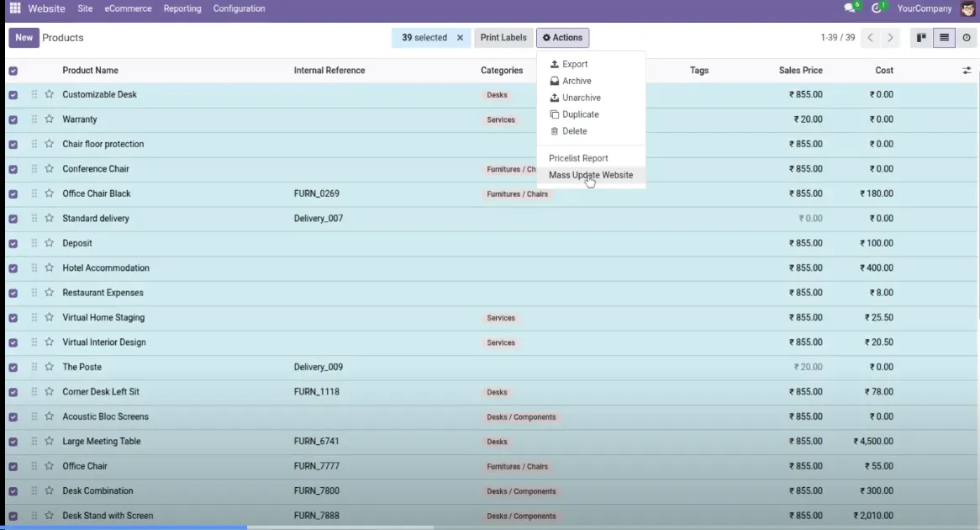
Task: Open optional columns adjust icon
Action: tap(967, 70)
